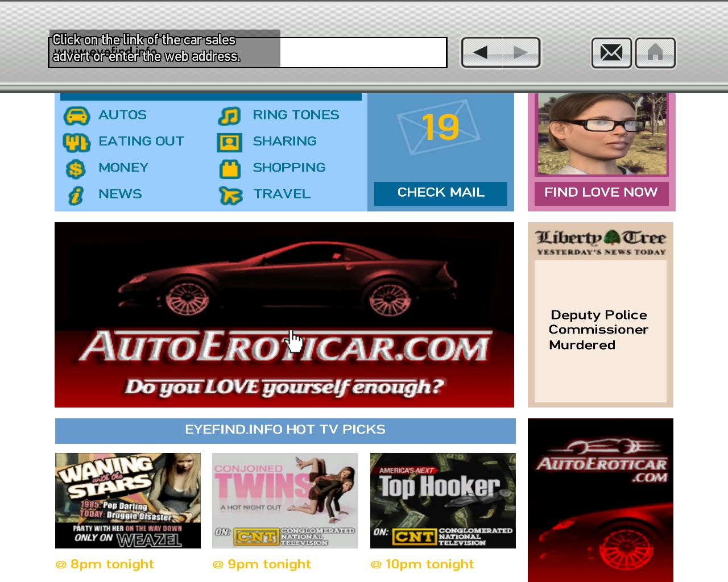Open the SHOPPING category link
The width and height of the screenshot is (728, 582).
point(289,168)
